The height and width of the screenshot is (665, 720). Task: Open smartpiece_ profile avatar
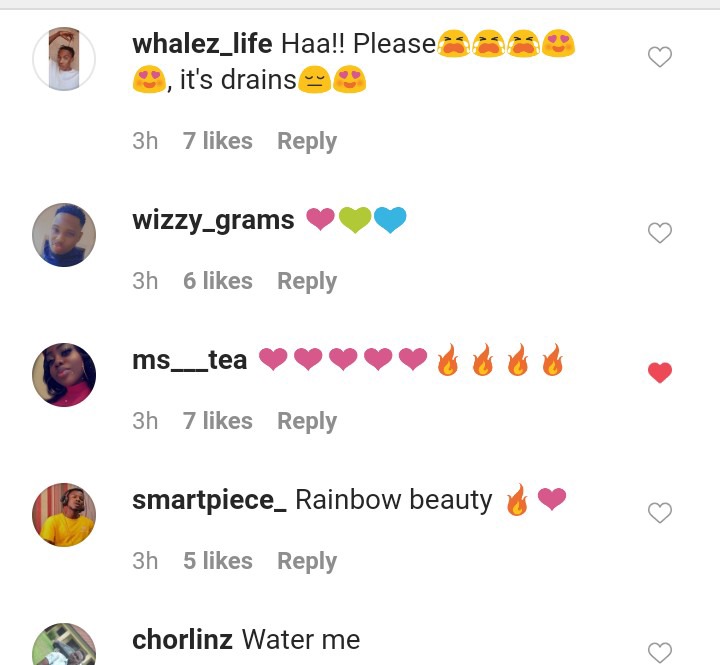pos(64,515)
